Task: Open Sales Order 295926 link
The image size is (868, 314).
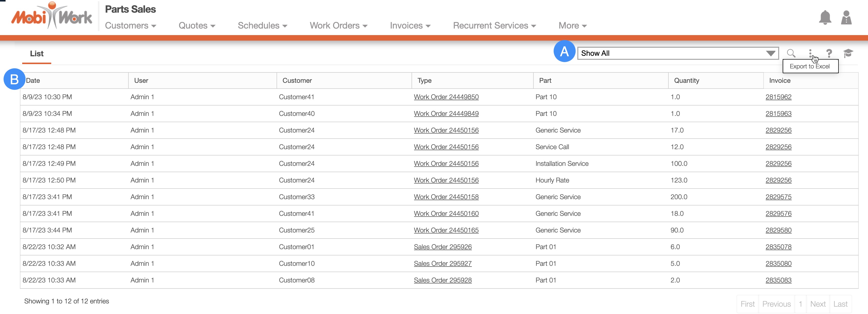Action: (442, 247)
